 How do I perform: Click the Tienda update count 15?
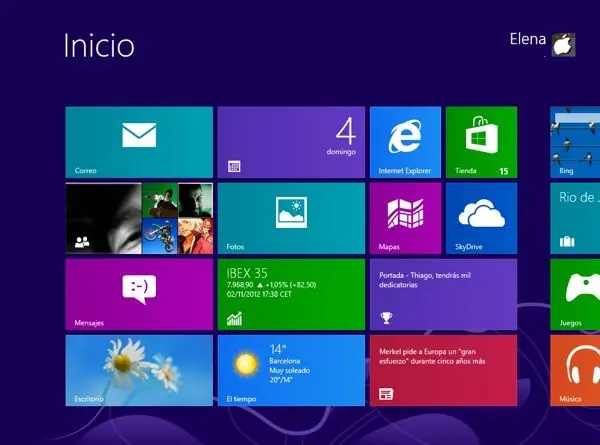pos(504,171)
